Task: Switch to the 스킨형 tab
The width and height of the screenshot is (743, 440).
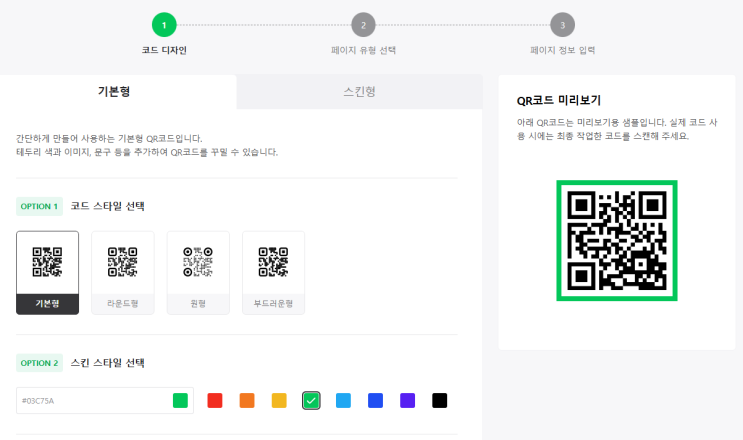Action: tap(360, 91)
